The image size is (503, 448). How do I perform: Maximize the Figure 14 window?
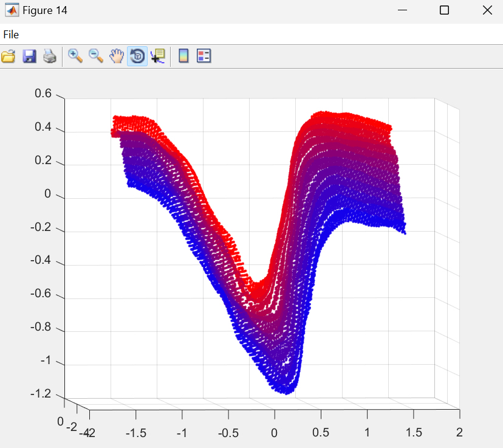click(444, 10)
